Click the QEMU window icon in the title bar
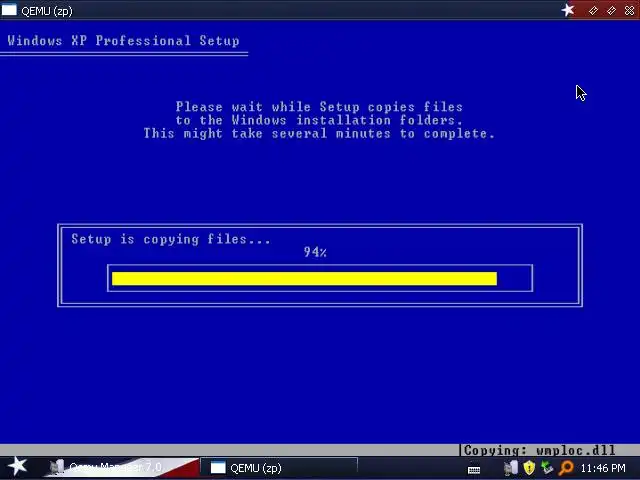 point(9,9)
